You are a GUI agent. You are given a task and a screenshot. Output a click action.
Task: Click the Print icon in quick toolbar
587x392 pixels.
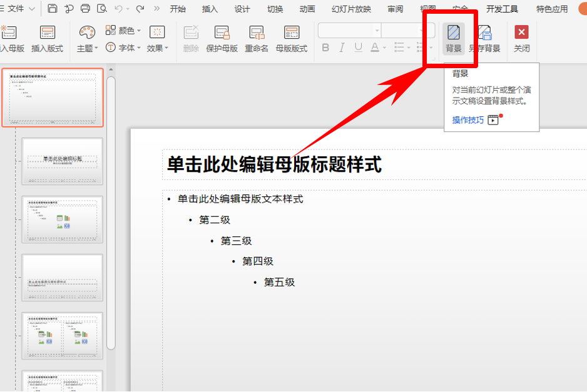tap(85, 8)
